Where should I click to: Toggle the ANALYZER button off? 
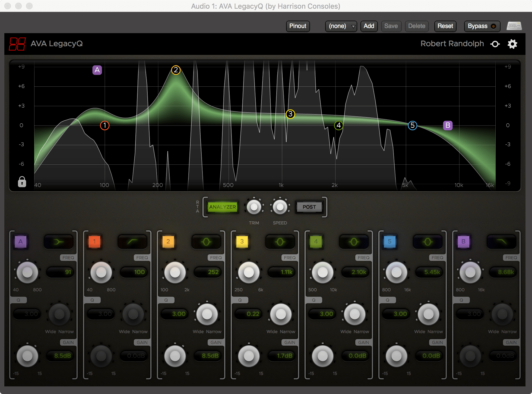[222, 207]
